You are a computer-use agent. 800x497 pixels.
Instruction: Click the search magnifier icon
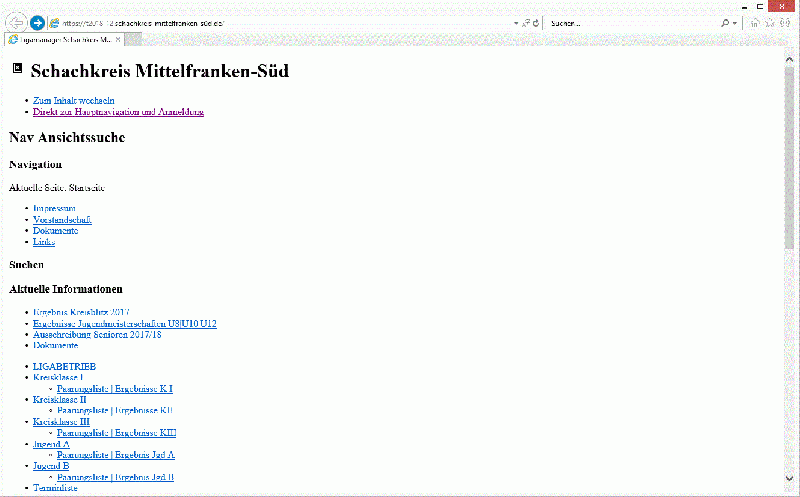(x=726, y=22)
